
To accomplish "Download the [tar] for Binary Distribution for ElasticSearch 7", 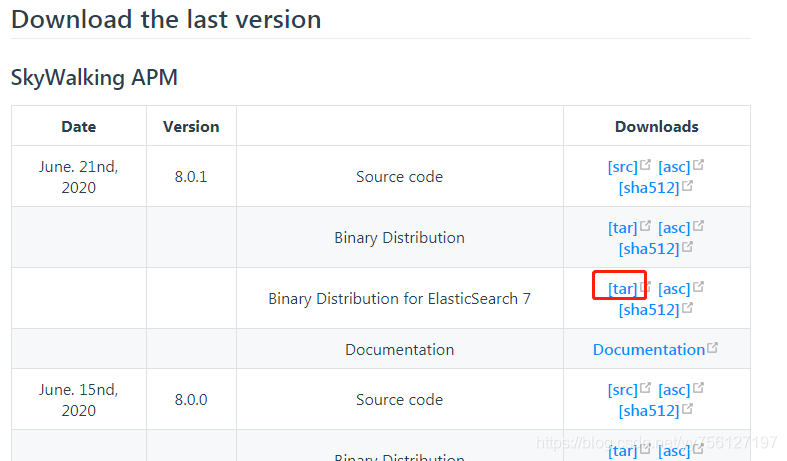I will (622, 289).
